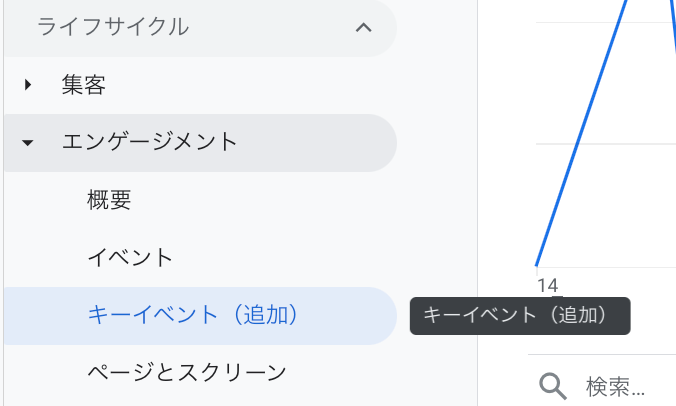Click the blue line's starting point above 14

(536, 264)
